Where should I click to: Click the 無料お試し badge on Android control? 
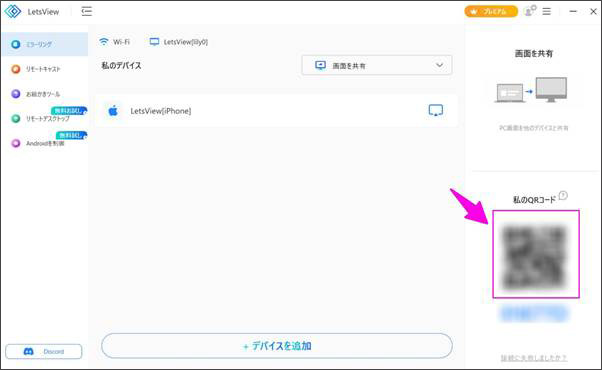[72, 135]
